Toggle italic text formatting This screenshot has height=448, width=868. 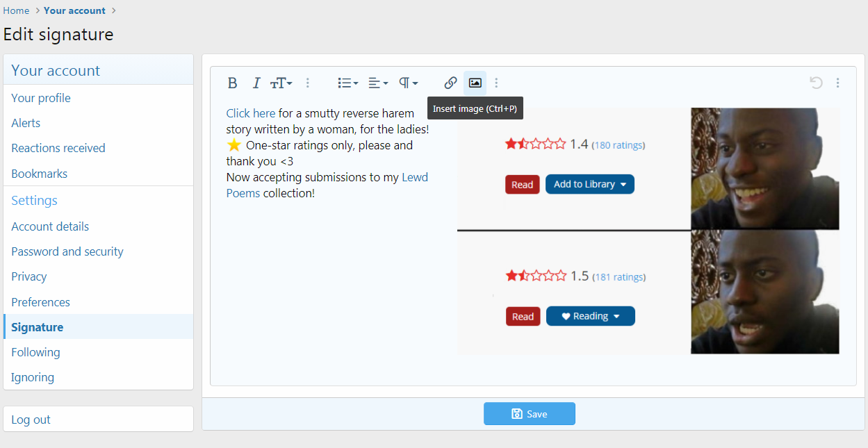(x=256, y=83)
